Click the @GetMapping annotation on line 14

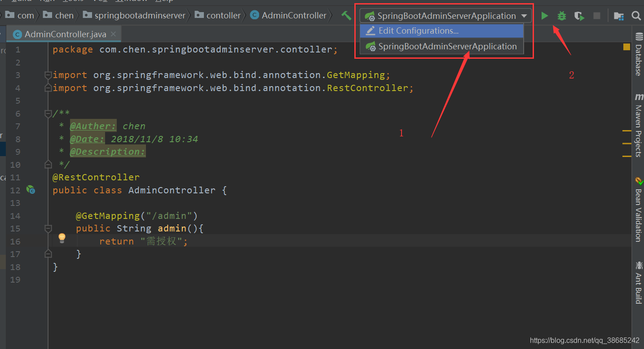(108, 216)
